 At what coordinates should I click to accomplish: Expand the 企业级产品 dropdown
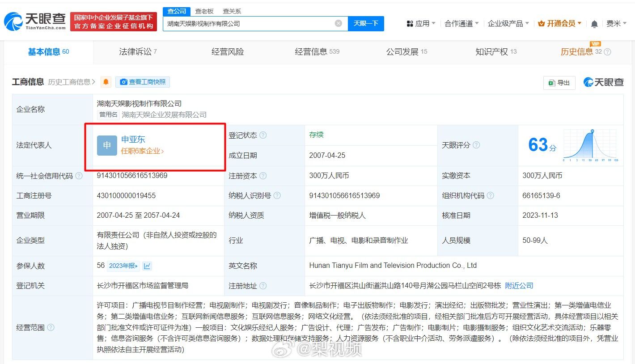pyautogui.click(x=508, y=24)
